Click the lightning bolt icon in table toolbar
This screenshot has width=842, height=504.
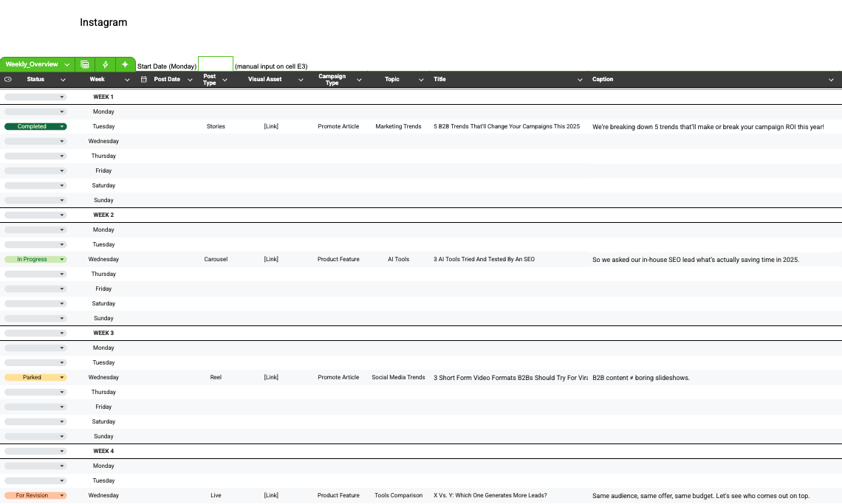pyautogui.click(x=105, y=64)
